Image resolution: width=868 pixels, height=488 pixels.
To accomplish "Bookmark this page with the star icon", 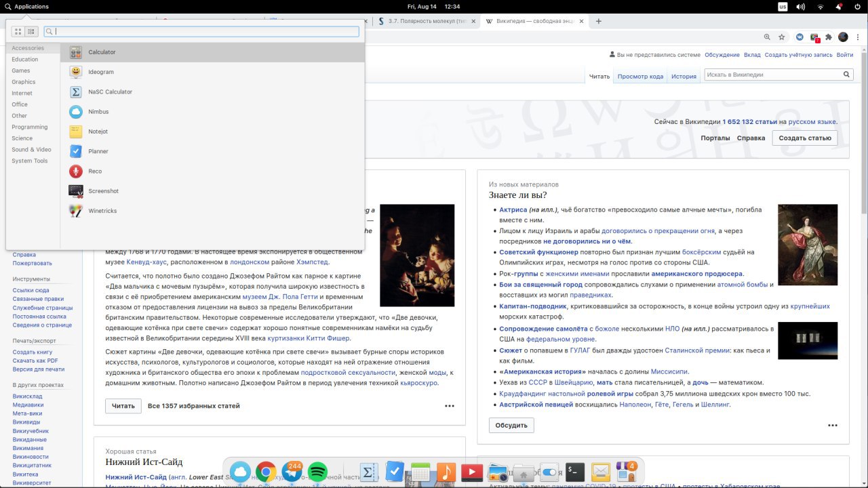I will click(x=782, y=37).
